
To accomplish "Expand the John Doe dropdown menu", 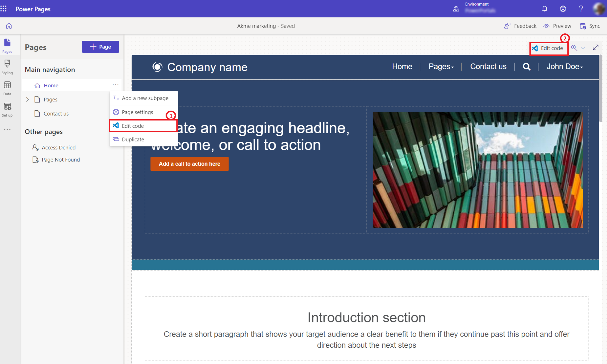I will click(x=565, y=67).
